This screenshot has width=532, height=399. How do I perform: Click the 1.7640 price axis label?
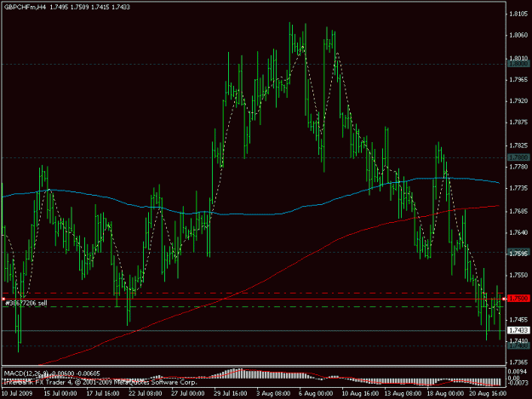click(x=519, y=232)
